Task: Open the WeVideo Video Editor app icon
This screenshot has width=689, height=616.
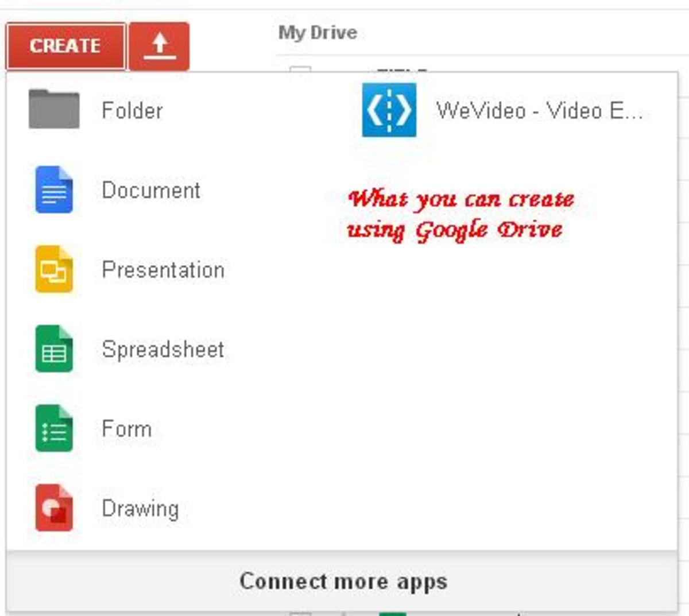Action: [x=389, y=110]
